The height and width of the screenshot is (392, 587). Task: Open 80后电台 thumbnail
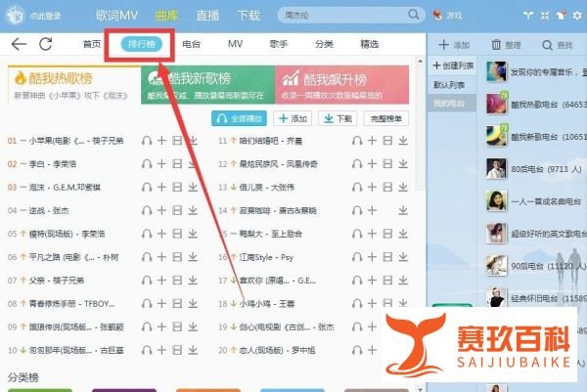coord(496,168)
